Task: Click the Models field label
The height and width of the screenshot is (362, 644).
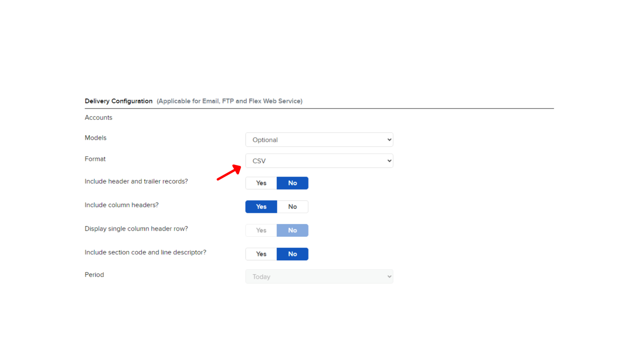Action: click(x=95, y=138)
